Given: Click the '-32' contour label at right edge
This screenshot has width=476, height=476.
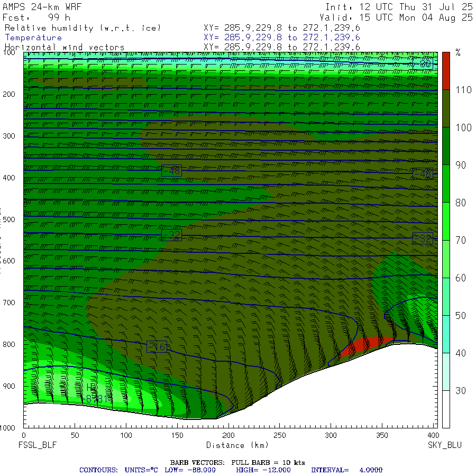Looking at the screenshot, I should coord(423,239).
